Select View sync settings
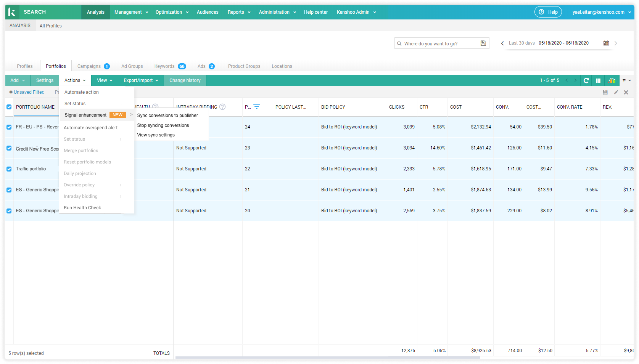 point(156,135)
